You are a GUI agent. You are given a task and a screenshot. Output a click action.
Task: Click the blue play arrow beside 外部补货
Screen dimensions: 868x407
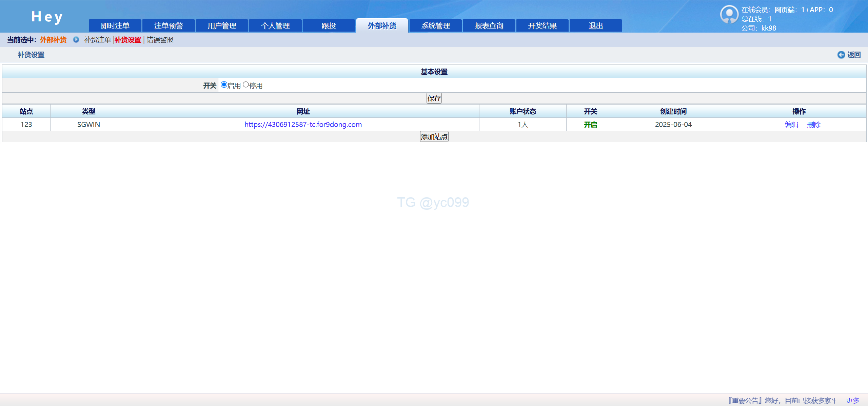pyautogui.click(x=76, y=40)
